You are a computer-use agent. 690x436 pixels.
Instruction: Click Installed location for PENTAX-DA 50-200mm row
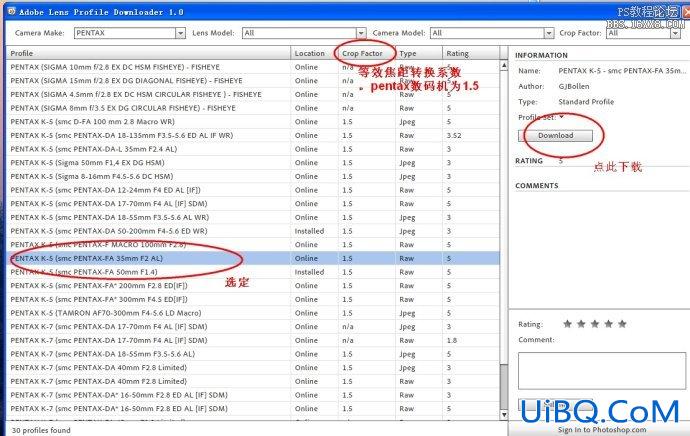(x=309, y=231)
